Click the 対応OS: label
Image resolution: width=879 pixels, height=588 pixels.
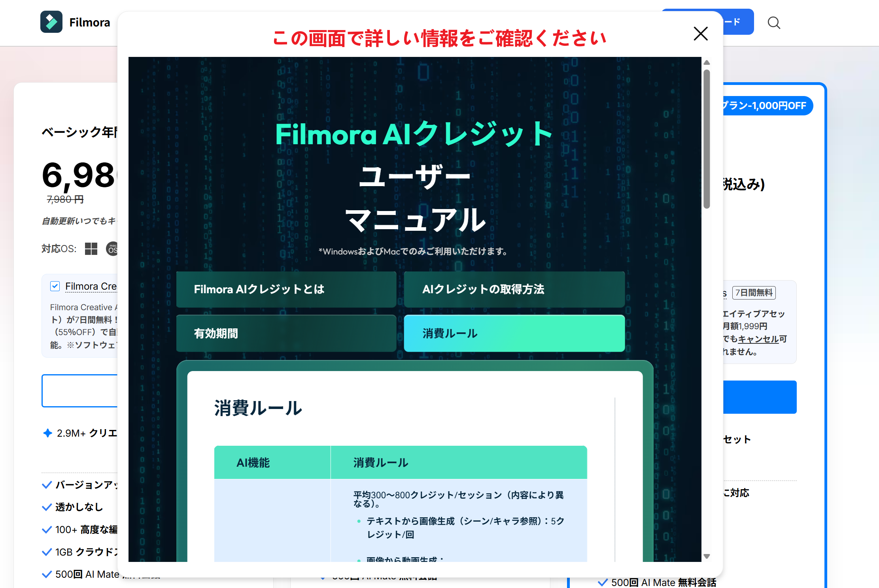(x=59, y=249)
